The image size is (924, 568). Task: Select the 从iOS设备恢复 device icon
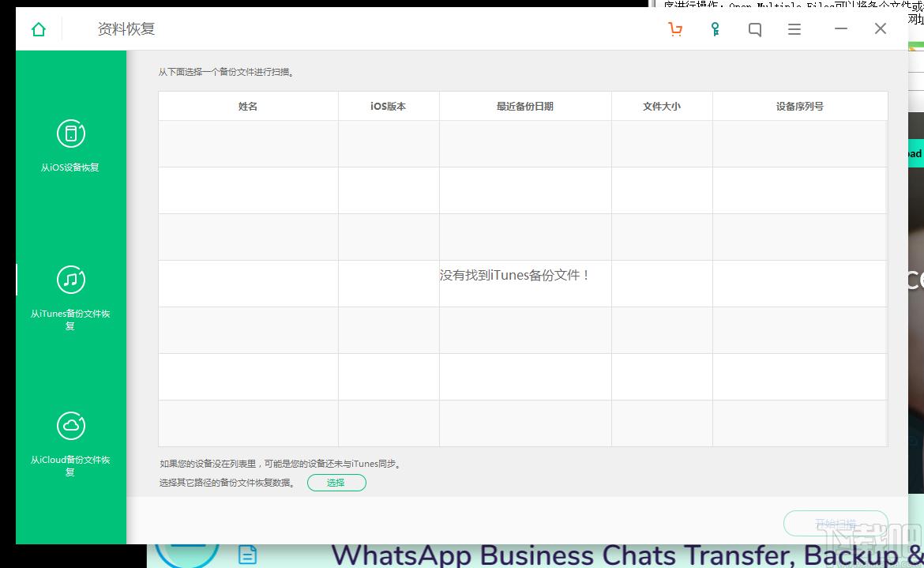71,134
